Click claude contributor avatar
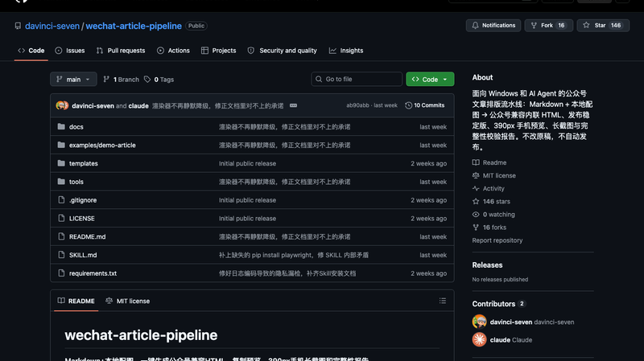 [479, 339]
